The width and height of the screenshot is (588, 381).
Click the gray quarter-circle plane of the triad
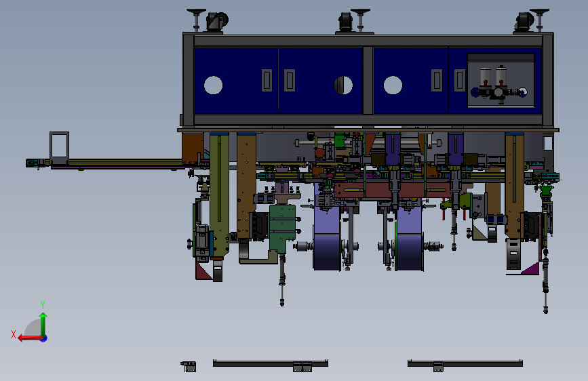point(33,329)
